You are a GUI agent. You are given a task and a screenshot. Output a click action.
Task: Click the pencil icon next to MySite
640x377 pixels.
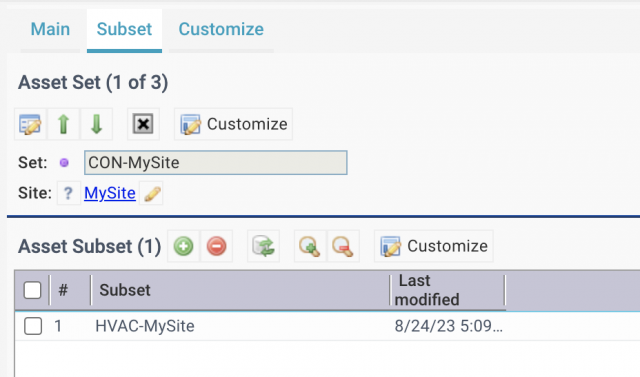151,193
